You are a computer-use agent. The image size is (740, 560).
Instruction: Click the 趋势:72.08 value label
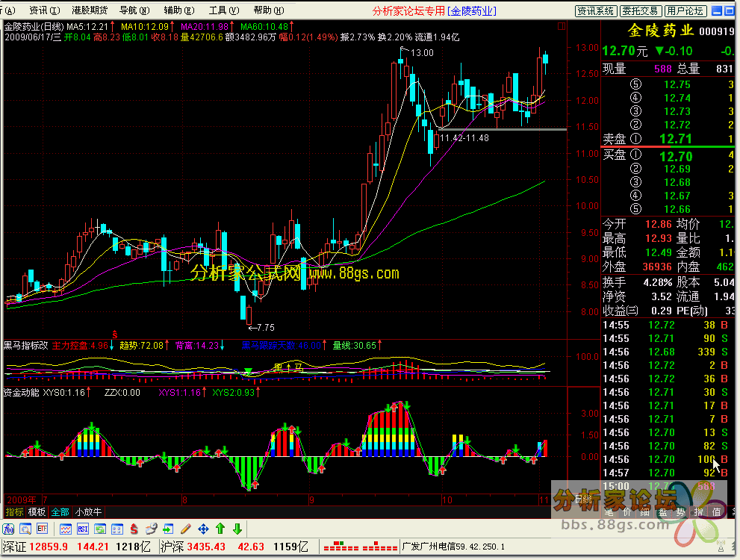point(141,346)
